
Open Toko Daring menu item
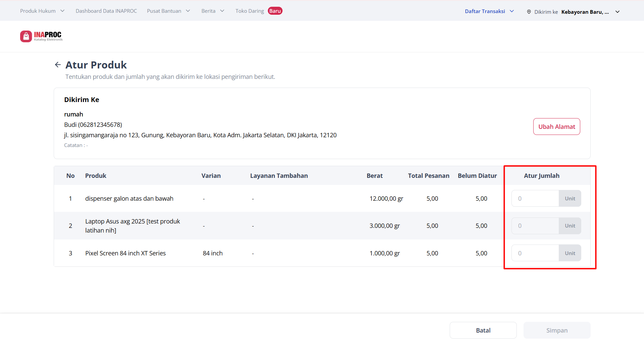(250, 11)
